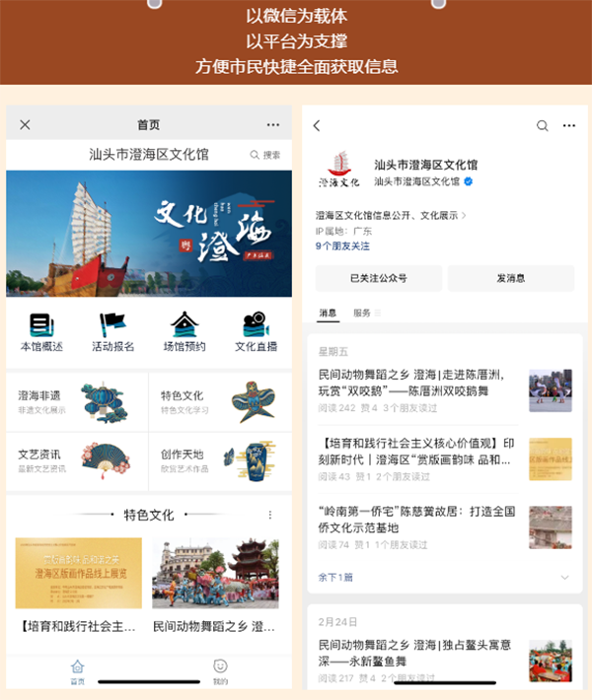Tap the 星期五 date label
592x700 pixels.
tap(333, 352)
